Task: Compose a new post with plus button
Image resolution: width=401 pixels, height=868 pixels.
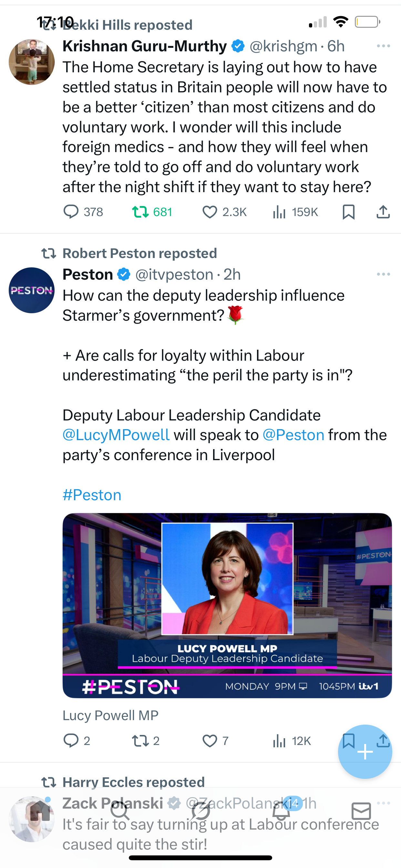Action: (365, 751)
